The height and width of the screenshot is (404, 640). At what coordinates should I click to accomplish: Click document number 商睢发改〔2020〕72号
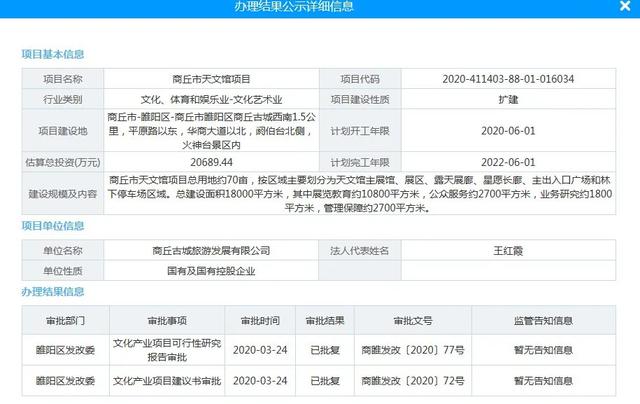pos(413,381)
